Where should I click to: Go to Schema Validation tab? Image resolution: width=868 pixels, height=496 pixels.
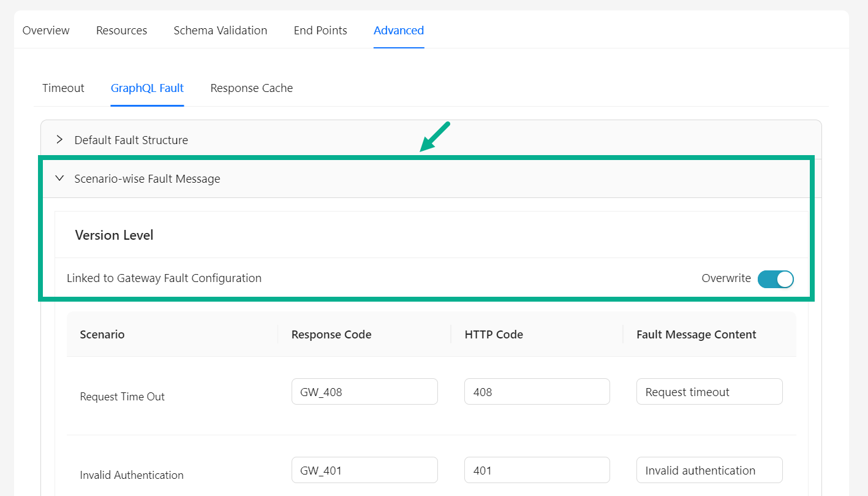click(220, 31)
